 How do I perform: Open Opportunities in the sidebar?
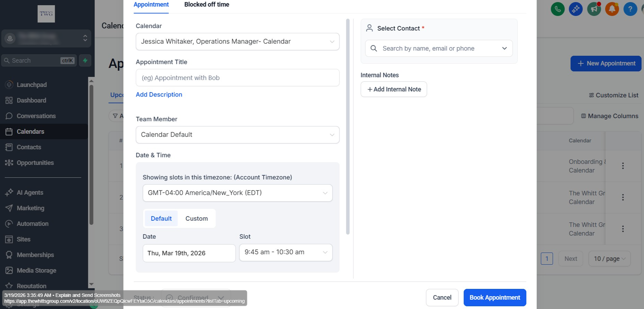[x=35, y=163]
